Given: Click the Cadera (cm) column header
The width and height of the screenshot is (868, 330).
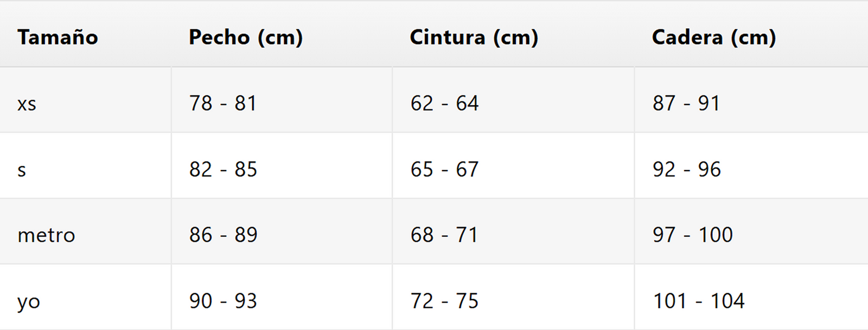Looking at the screenshot, I should tap(713, 37).
